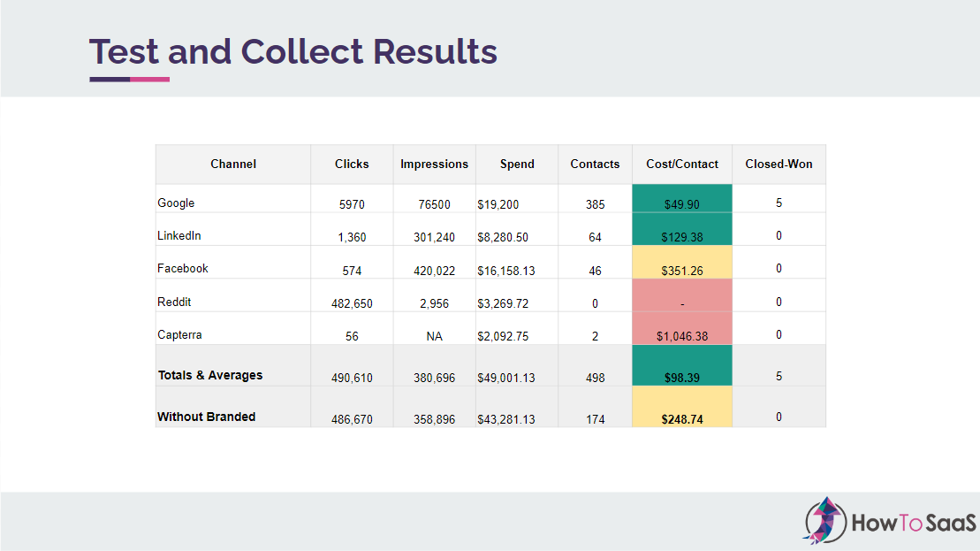Screen dimensions: 980x551
Task: Click Without Branded spend $43,281.13
Action: pyautogui.click(x=506, y=419)
